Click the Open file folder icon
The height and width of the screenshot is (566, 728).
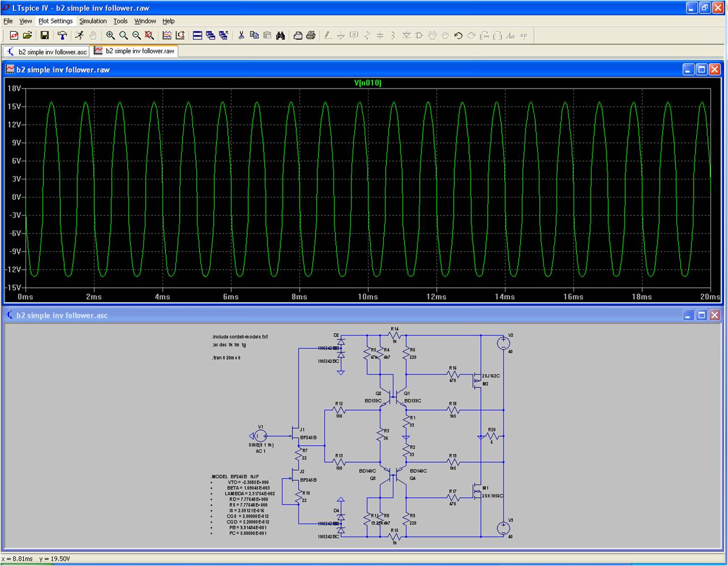[27, 35]
